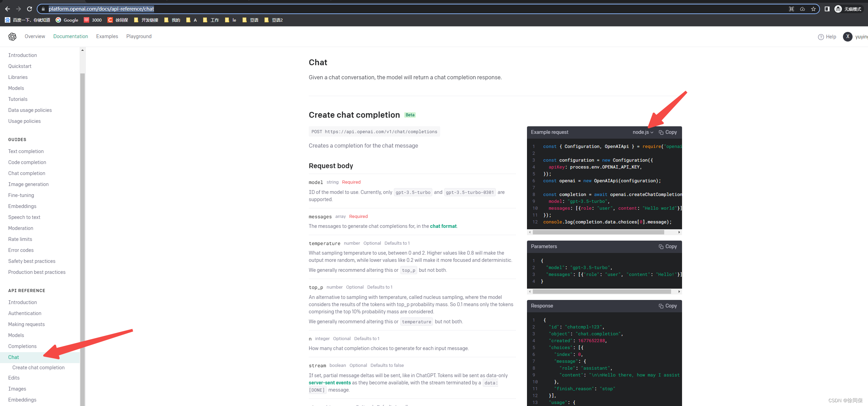Open Tutorials in the sidebar
Screen dimensions: 868x406
pyautogui.click(x=18, y=99)
